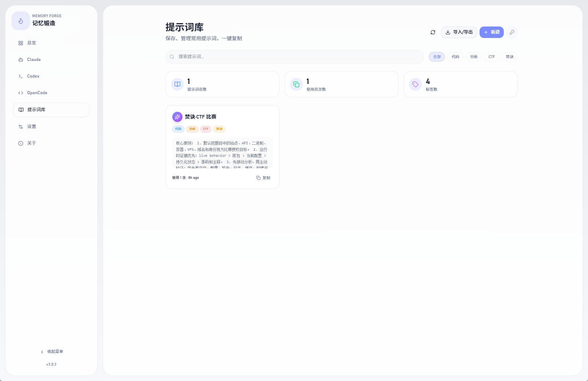588x381 pixels.
Task: Select the 提示词库 sidebar item
Action: coord(51,110)
